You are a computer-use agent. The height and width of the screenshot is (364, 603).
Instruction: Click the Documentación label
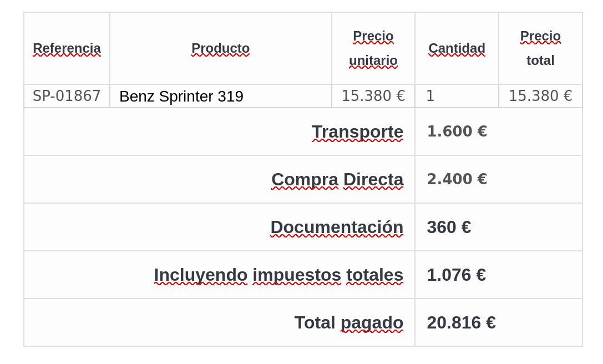tap(336, 228)
